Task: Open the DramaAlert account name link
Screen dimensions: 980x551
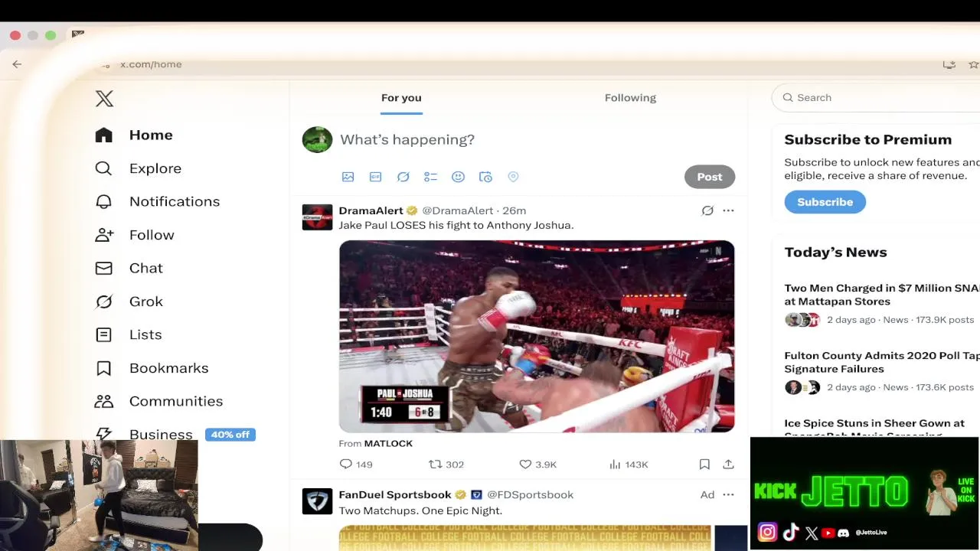Action: tap(371, 210)
